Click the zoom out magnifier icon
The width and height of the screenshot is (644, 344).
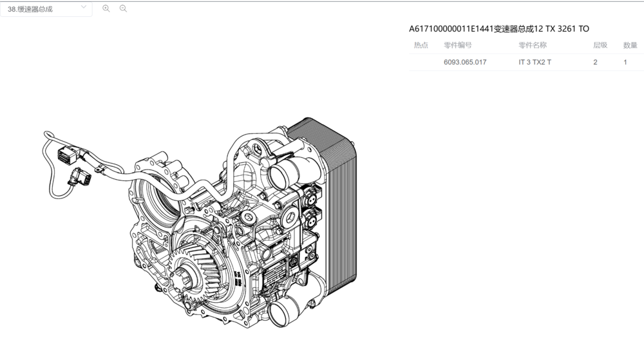point(123,9)
